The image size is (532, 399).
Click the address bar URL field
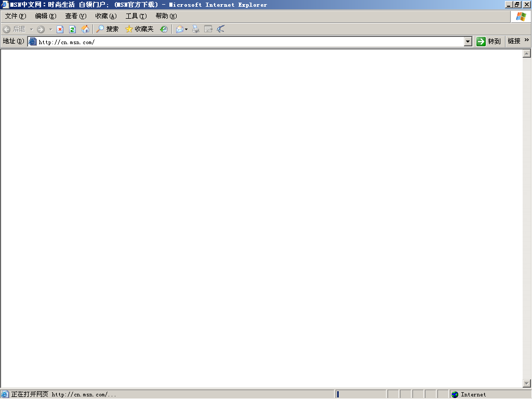pyautogui.click(x=250, y=42)
